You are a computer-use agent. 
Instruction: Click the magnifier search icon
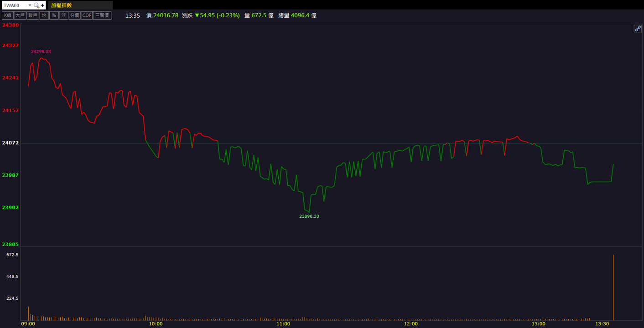tap(36, 5)
